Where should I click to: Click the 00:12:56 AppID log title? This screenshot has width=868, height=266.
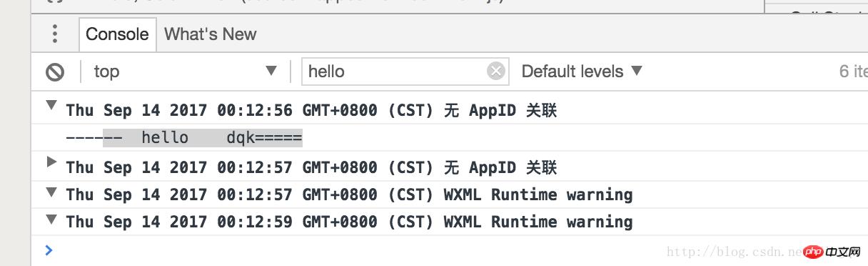pyautogui.click(x=311, y=110)
